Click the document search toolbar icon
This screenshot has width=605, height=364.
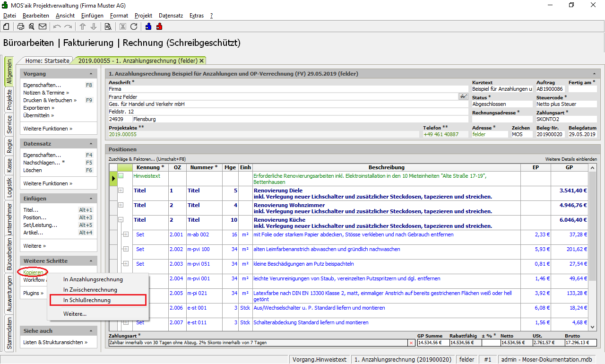pyautogui.click(x=108, y=26)
